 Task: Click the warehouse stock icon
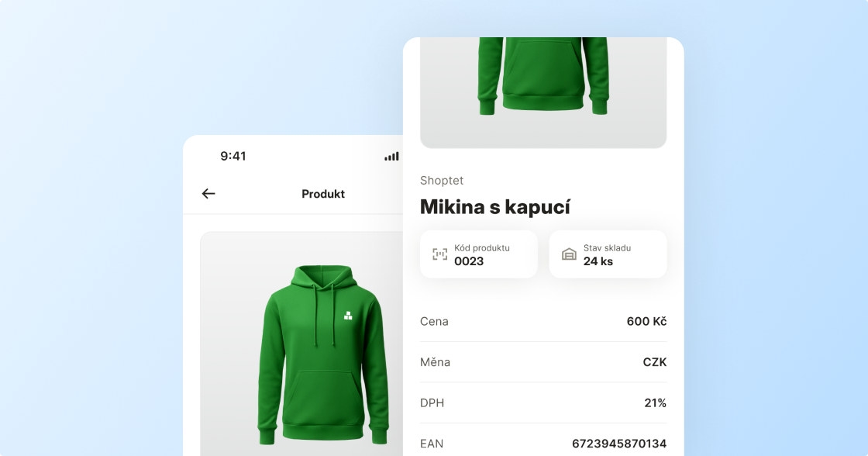click(x=569, y=254)
